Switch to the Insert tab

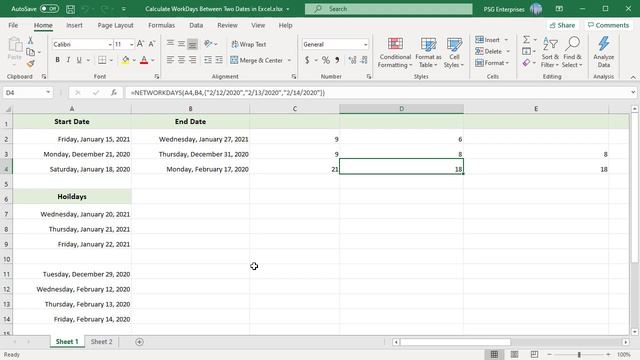[x=74, y=25]
